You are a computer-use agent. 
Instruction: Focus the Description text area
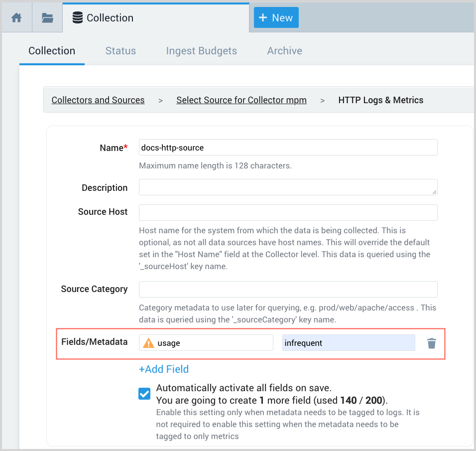point(288,187)
